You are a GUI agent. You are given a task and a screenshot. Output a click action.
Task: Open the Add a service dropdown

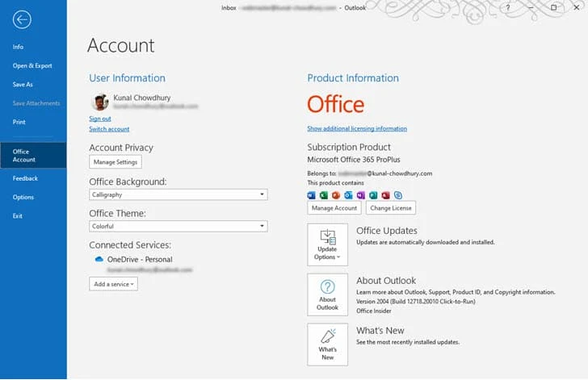pos(114,284)
